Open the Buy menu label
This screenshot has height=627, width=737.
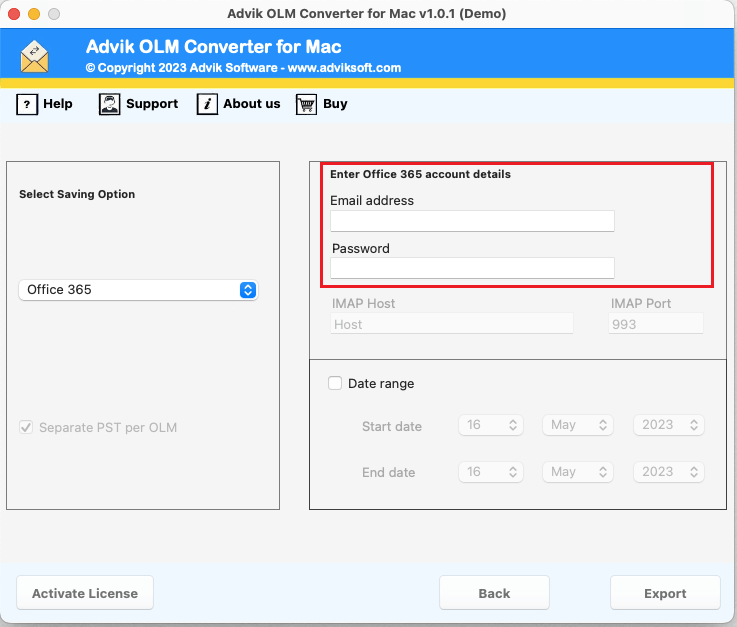coord(335,104)
